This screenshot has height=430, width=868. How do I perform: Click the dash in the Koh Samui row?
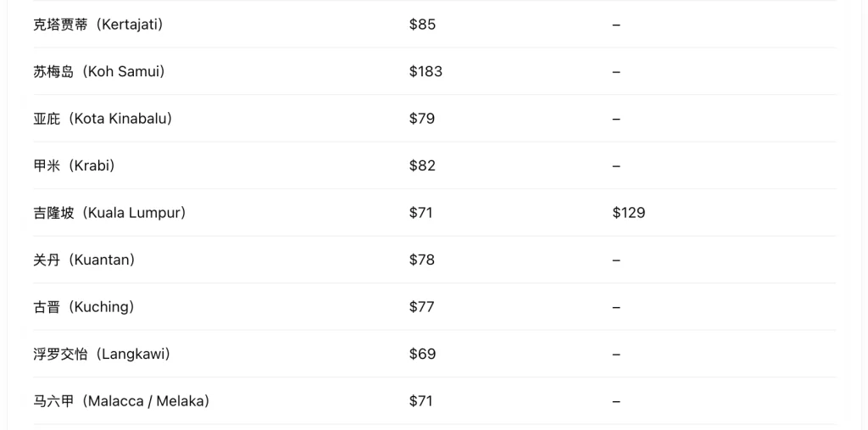[x=617, y=72]
